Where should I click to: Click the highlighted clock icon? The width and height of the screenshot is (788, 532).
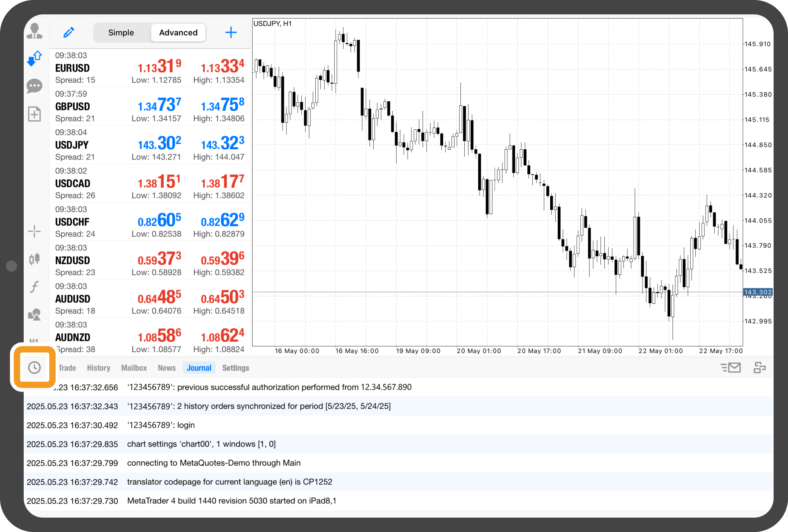tap(34, 367)
